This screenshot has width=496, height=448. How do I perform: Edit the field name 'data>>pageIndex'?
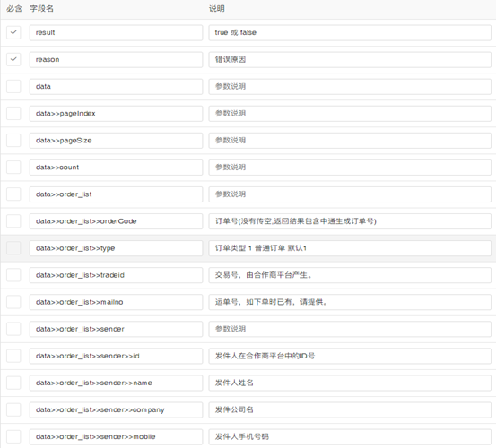tap(116, 114)
